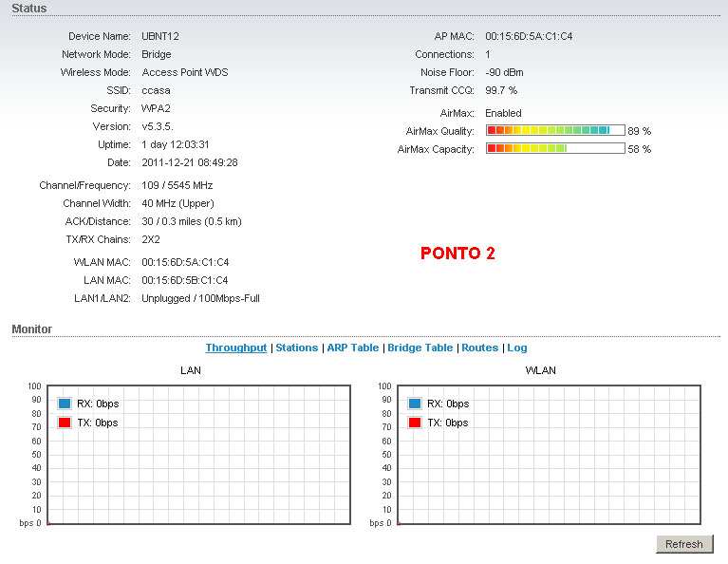Click the AirMax Quality: field label
This screenshot has width=728, height=564.
[439, 131]
